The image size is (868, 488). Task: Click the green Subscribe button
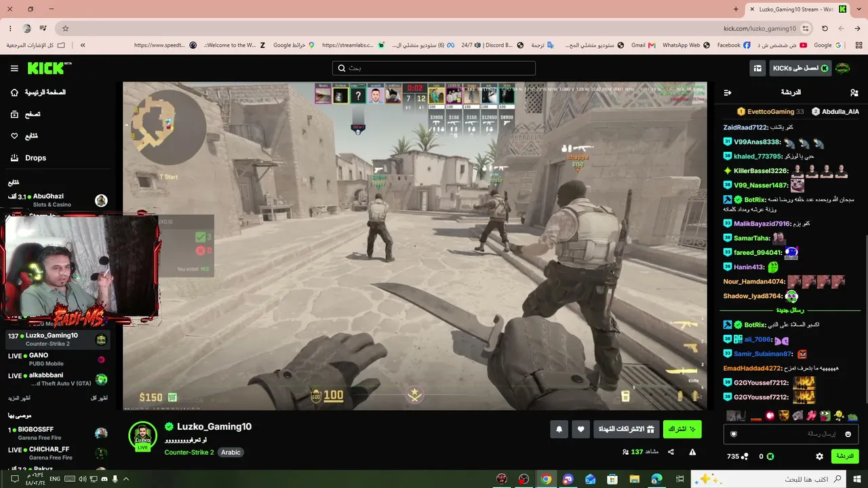point(682,429)
